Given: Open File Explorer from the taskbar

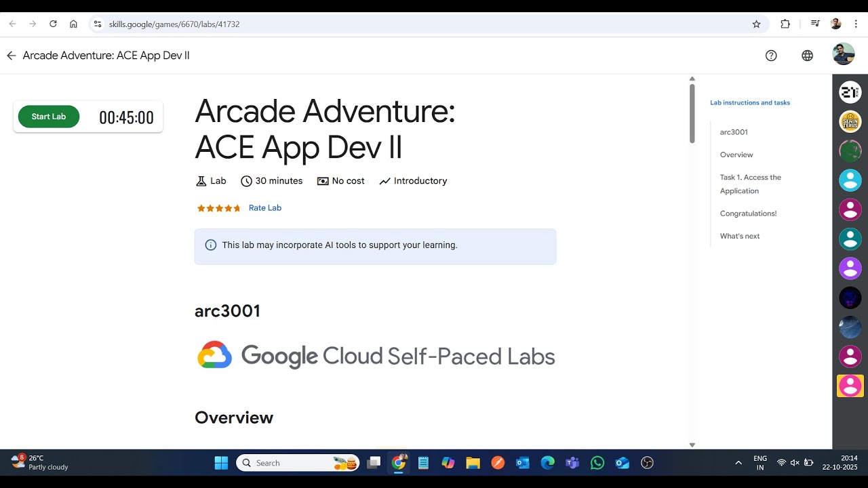Looking at the screenshot, I should coord(473,463).
